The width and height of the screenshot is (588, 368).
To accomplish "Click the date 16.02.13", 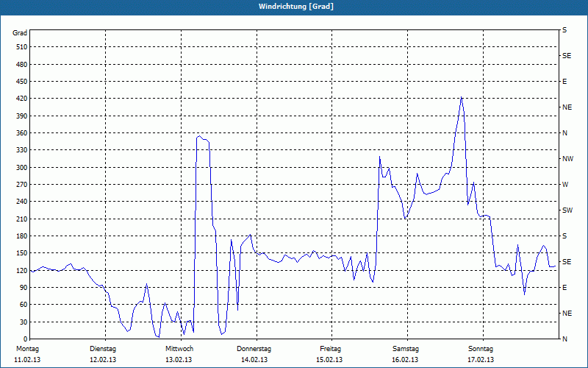I will click(405, 360).
